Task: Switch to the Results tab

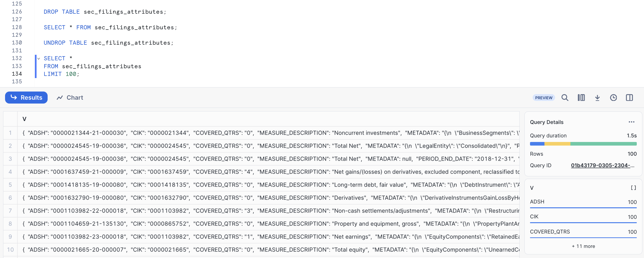Action: coord(26,97)
